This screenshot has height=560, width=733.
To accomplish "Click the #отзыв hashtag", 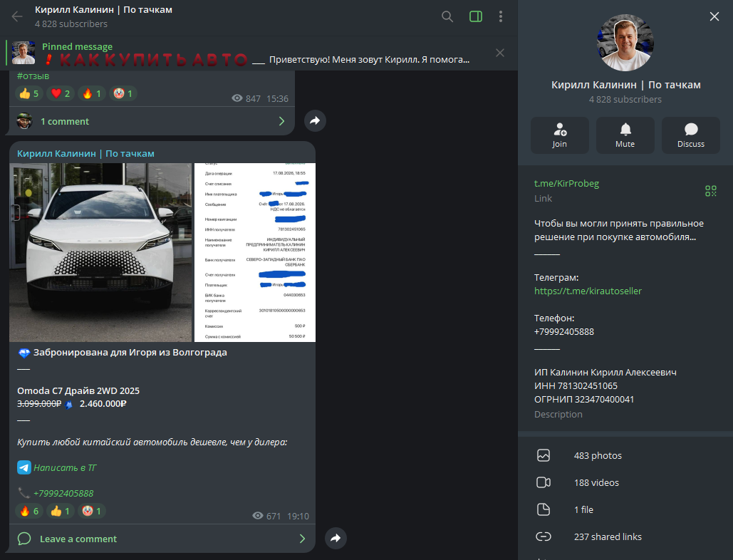I will 33,76.
